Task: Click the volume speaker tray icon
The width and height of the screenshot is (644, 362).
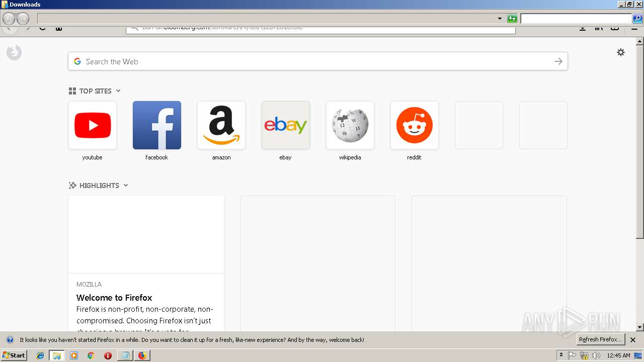Action: pos(596,355)
